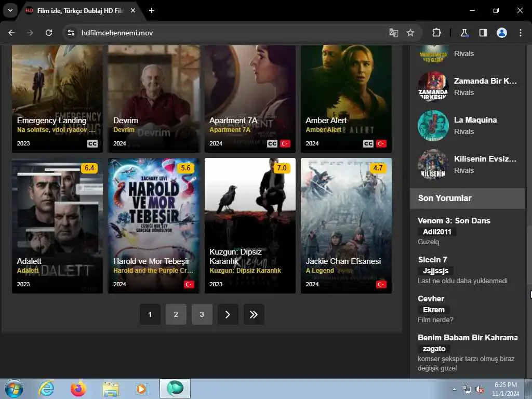The height and width of the screenshot is (399, 532).
Task: Open the media player taskbar icon
Action: [x=142, y=389]
